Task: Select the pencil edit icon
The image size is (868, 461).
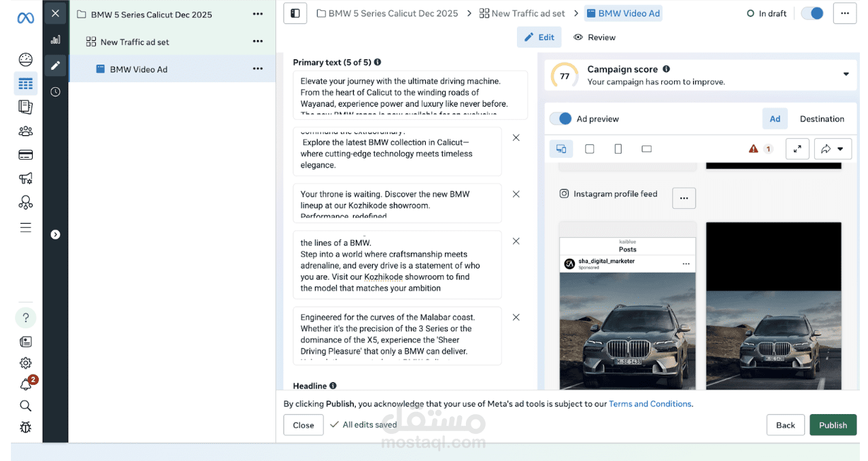Action: 55,66
